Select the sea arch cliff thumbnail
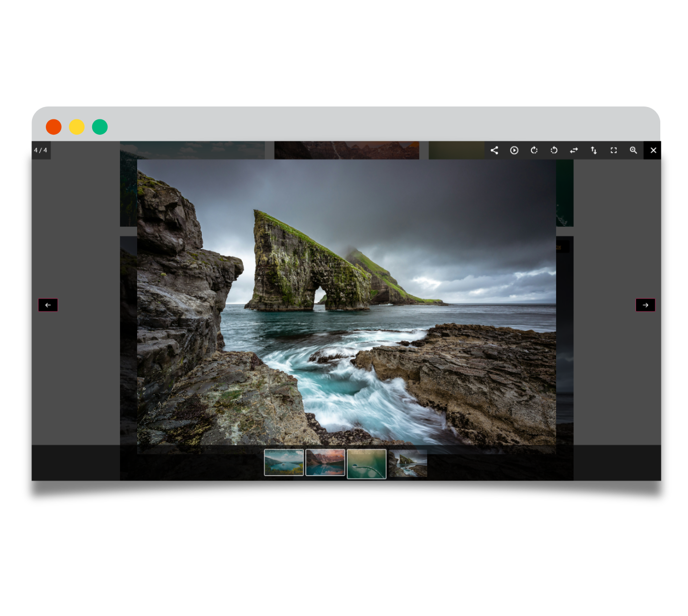 tap(408, 464)
